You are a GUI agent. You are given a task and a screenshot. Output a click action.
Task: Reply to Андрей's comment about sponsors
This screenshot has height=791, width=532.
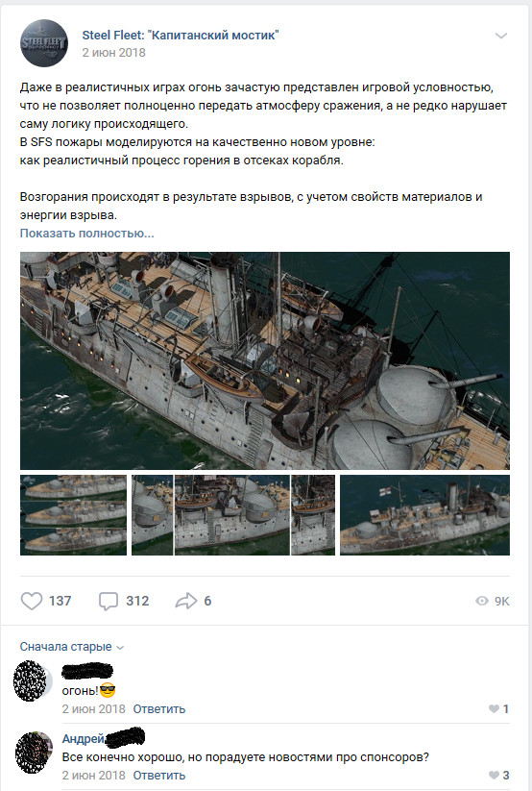click(158, 775)
